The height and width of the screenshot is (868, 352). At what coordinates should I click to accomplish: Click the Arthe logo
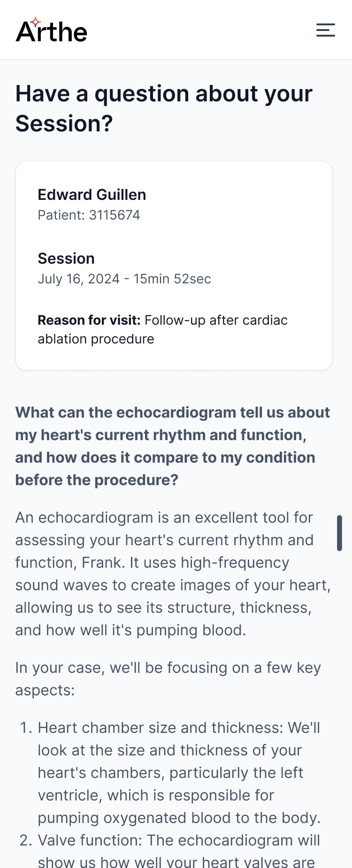52,30
